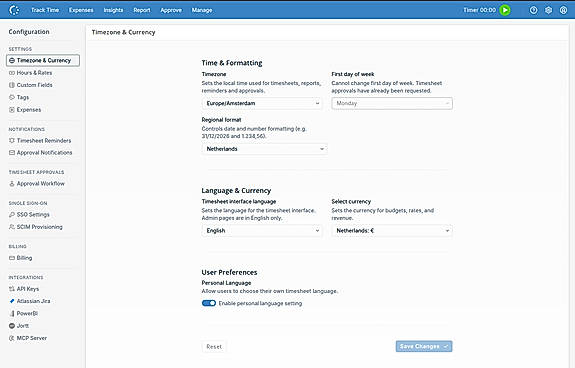Click the Billing card icon
This screenshot has width=575, height=368.
[x=12, y=258]
